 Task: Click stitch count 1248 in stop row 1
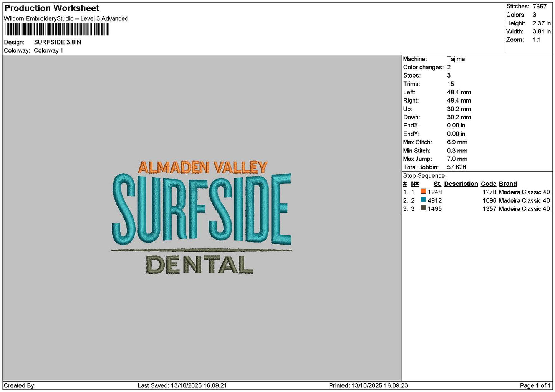click(x=435, y=192)
